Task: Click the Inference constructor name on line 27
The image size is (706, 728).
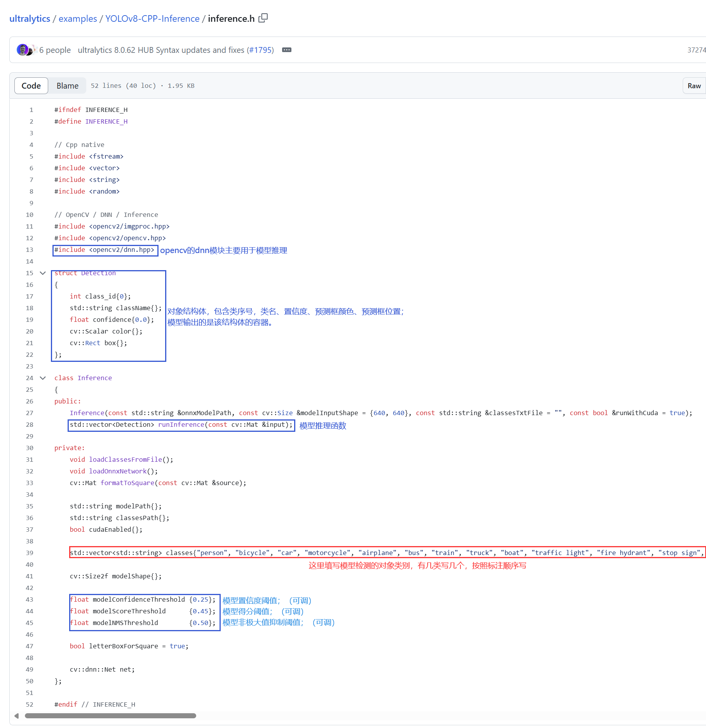Action: [87, 413]
